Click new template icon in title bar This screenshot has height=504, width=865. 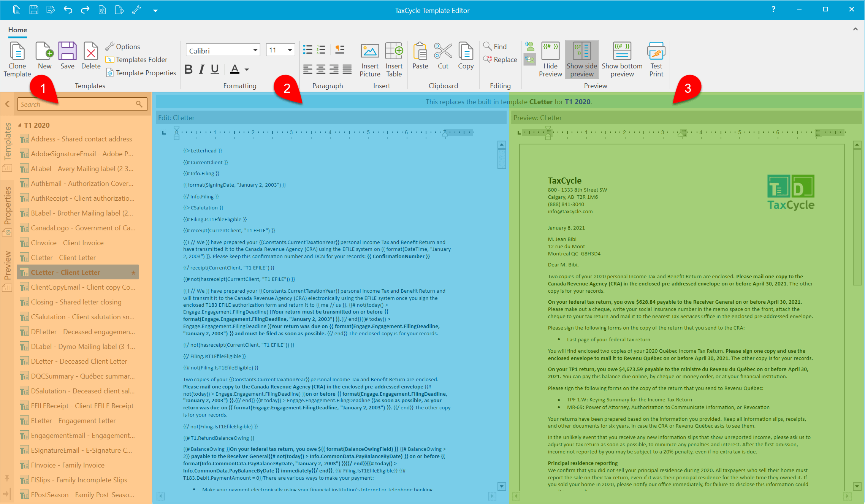(119, 10)
